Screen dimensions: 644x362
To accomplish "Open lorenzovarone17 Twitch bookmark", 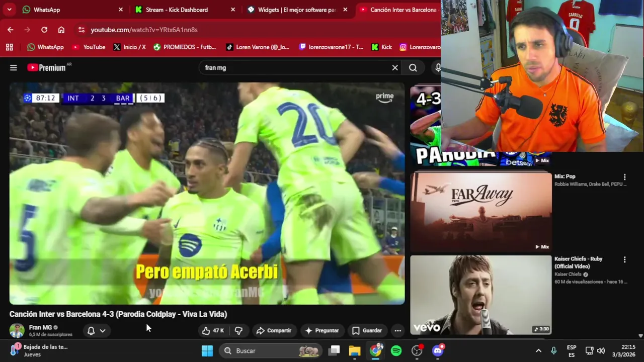I will pyautogui.click(x=331, y=47).
